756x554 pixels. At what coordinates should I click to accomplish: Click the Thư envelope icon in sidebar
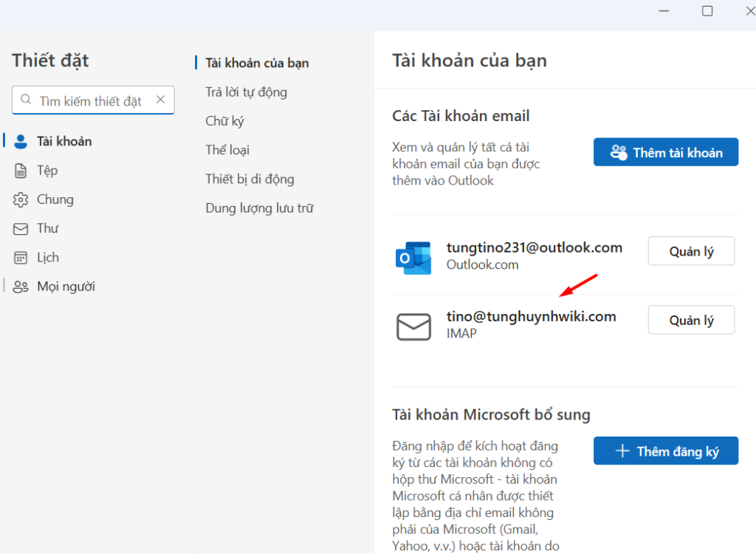pyautogui.click(x=21, y=229)
